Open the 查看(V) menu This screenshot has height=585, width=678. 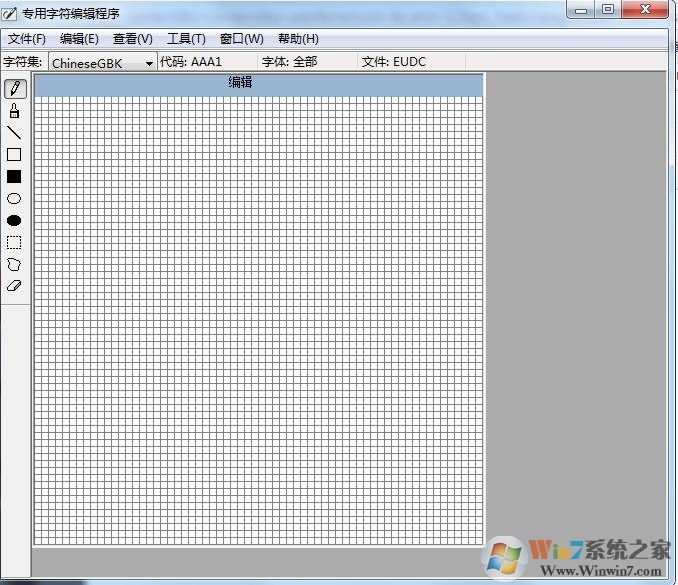pyautogui.click(x=132, y=39)
